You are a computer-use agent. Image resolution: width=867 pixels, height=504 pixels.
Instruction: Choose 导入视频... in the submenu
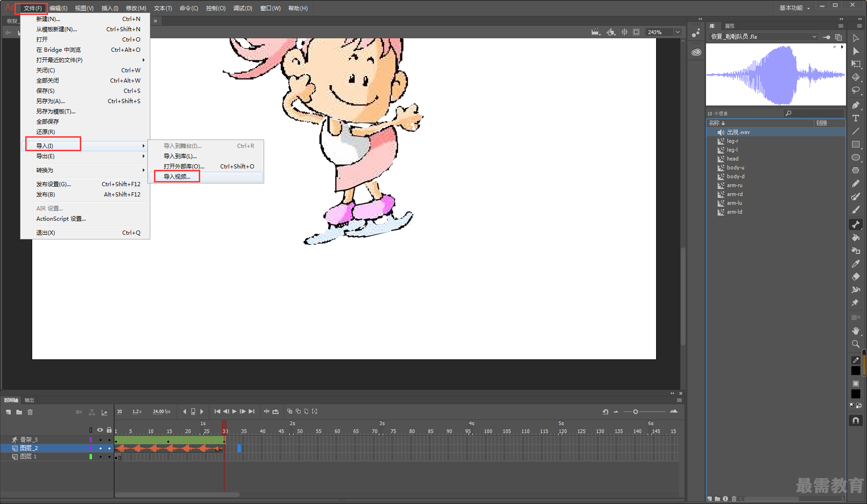tap(206, 177)
